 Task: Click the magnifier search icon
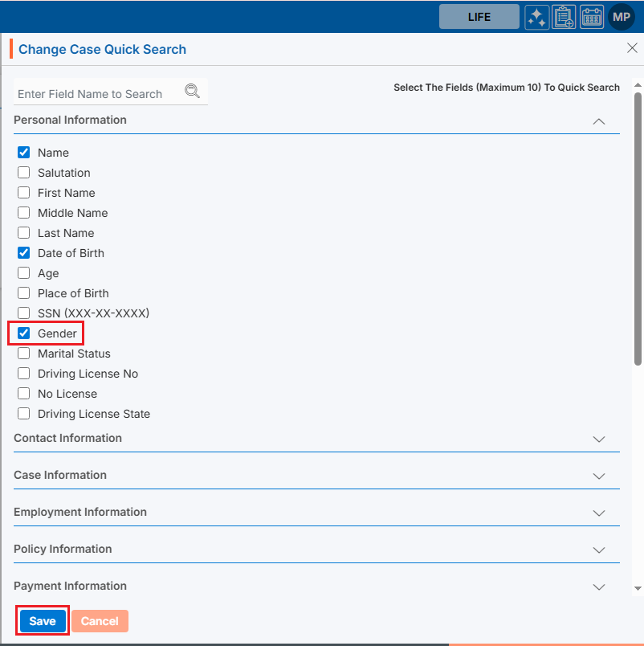point(192,91)
